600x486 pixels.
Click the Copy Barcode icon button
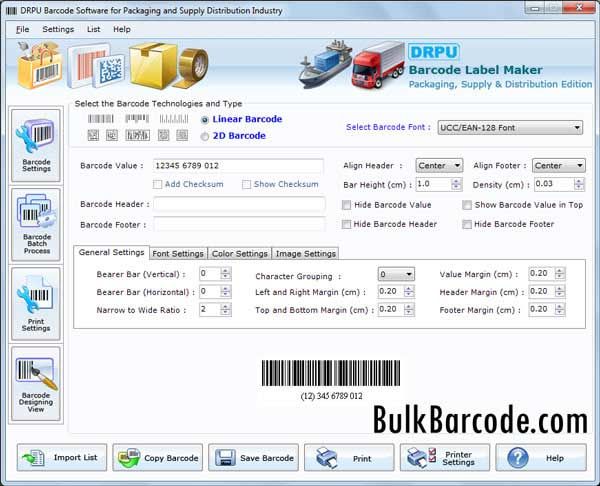(158, 457)
